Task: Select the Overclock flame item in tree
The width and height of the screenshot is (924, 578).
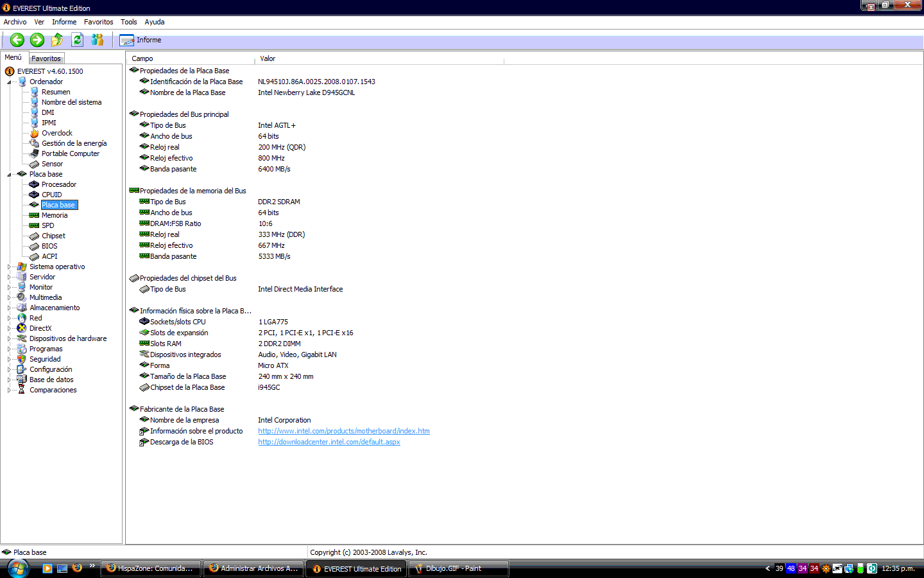Action: tap(56, 133)
